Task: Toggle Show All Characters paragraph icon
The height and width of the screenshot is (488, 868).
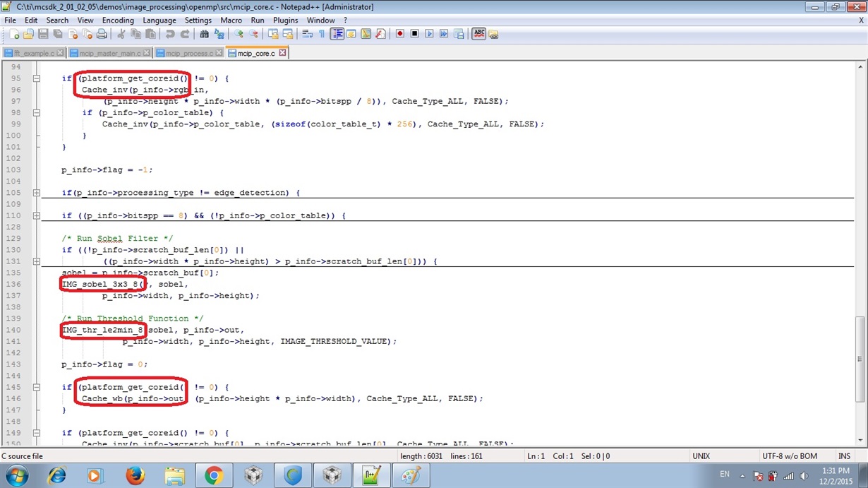Action: (x=322, y=34)
